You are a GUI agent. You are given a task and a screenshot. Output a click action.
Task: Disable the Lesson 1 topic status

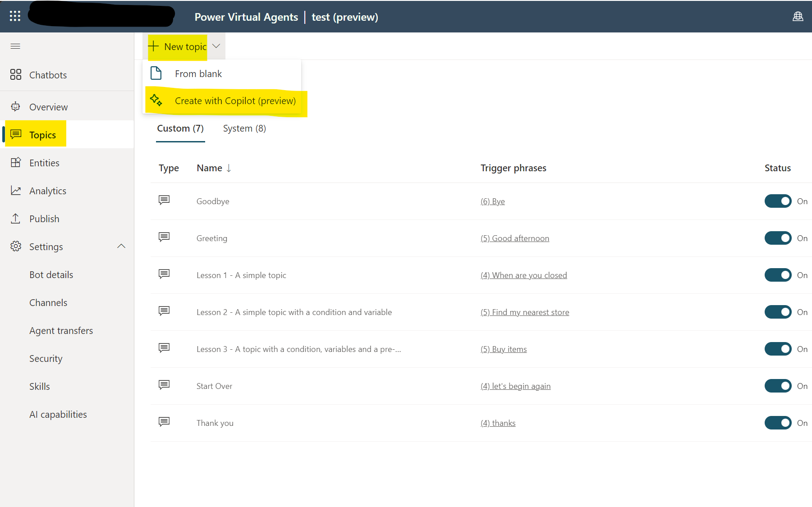pos(778,275)
